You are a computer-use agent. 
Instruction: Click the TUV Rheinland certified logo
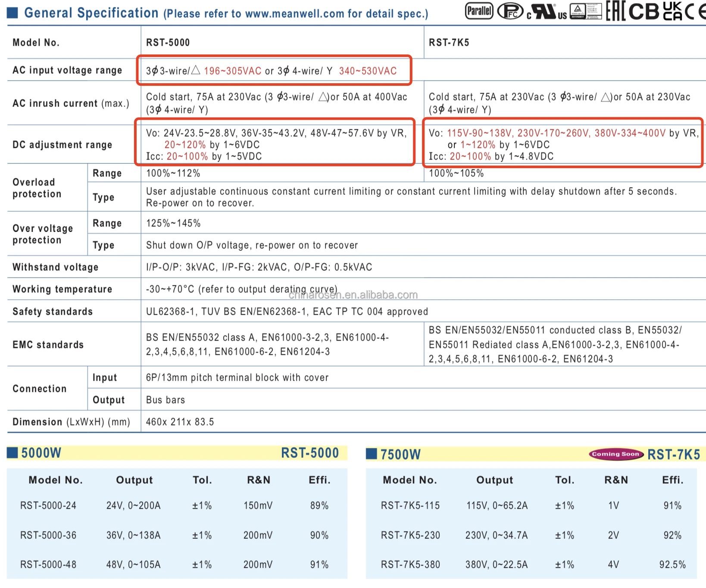coord(585,11)
